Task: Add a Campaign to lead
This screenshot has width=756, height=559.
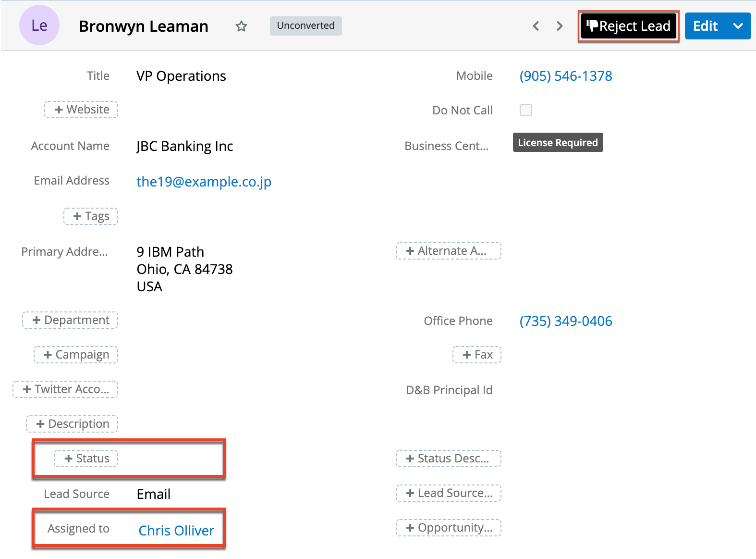Action: coord(76,355)
